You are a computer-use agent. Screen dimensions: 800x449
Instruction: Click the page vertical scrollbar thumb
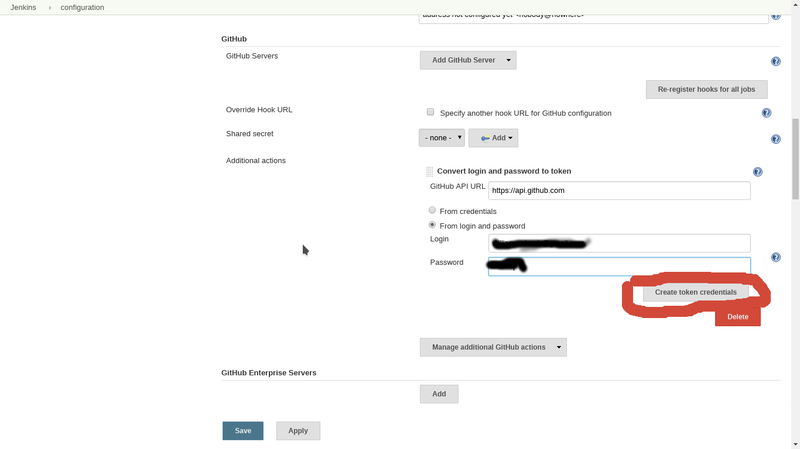click(795, 158)
